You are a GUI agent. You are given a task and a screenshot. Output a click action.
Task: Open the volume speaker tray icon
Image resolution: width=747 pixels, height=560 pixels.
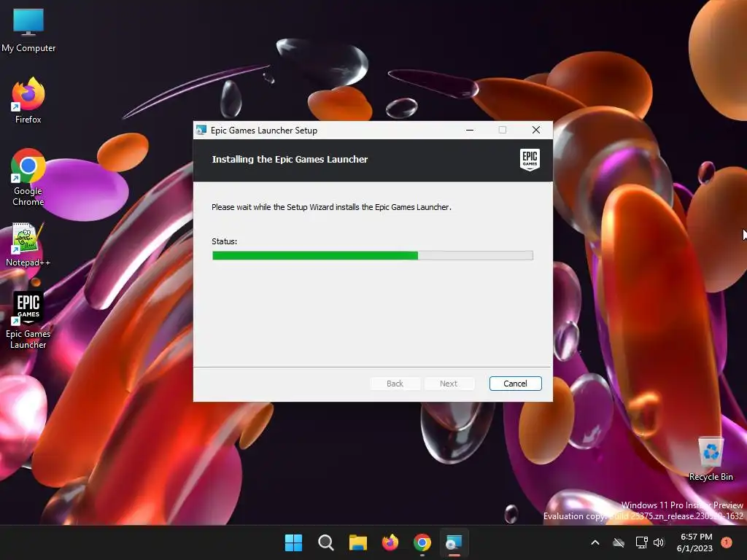point(659,542)
